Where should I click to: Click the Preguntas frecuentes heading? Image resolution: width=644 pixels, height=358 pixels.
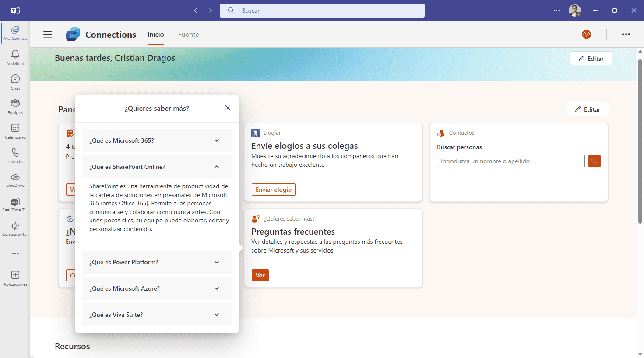point(293,232)
